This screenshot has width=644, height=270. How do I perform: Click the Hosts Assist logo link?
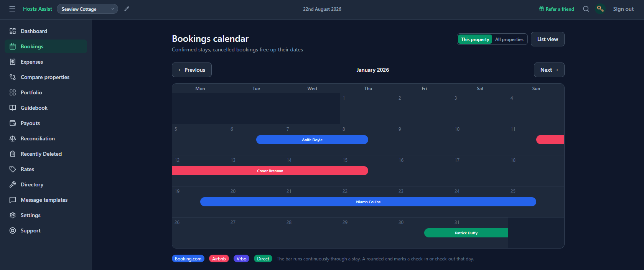[38, 9]
